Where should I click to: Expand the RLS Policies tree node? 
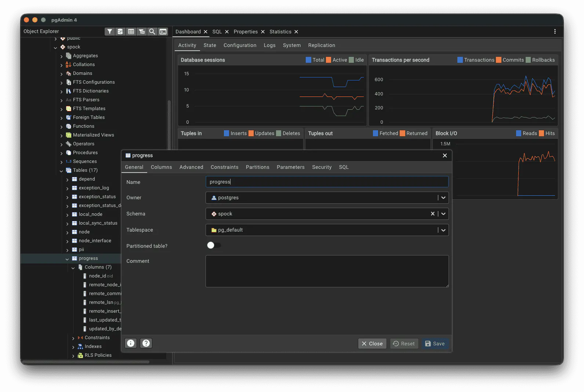73,356
